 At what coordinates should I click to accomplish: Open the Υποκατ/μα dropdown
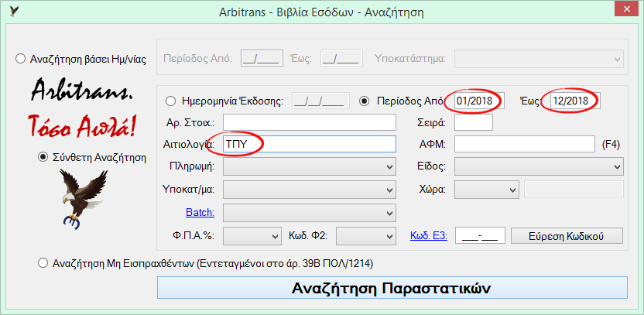pyautogui.click(x=310, y=190)
